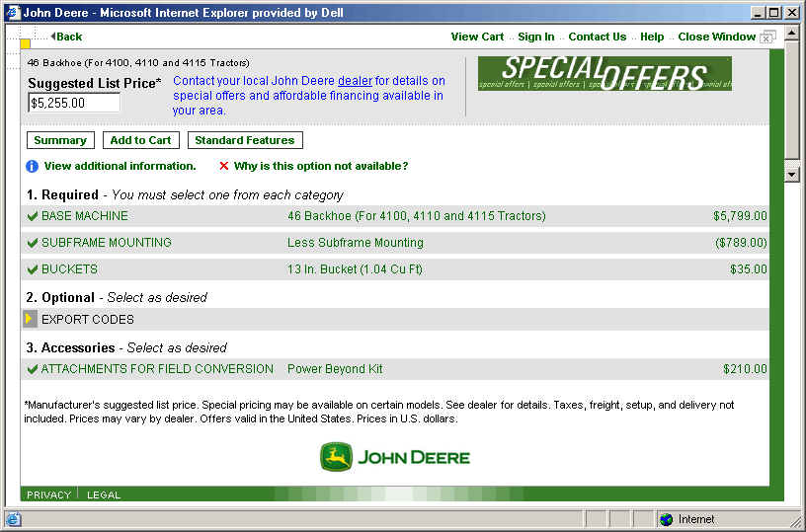
Task: Click the Power Beyond Kit text
Action: tap(335, 369)
